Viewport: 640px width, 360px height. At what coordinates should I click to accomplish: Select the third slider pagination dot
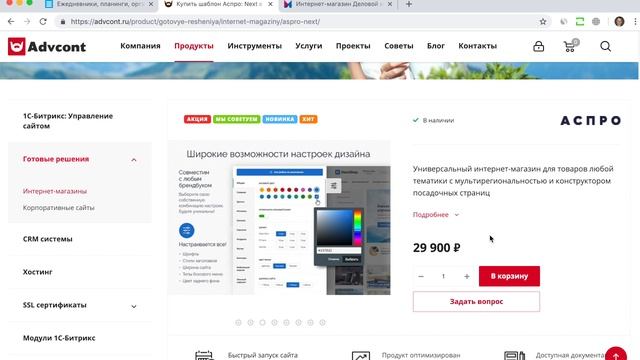(262, 322)
